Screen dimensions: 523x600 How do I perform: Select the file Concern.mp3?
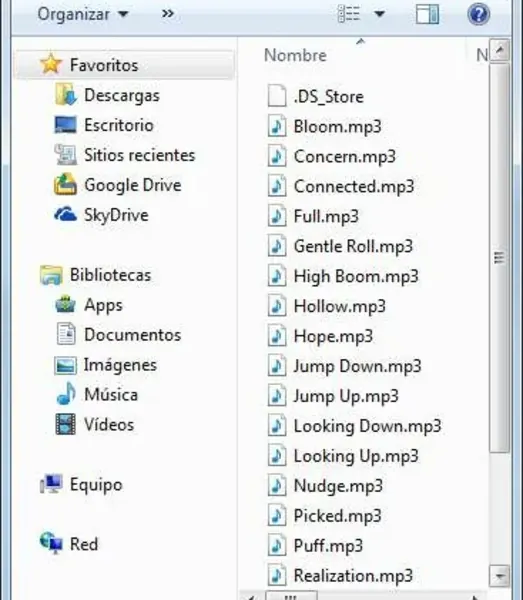(x=344, y=156)
